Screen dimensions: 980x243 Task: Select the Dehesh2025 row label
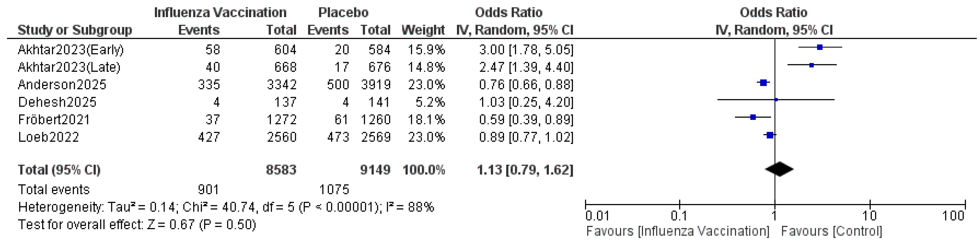pos(57,102)
